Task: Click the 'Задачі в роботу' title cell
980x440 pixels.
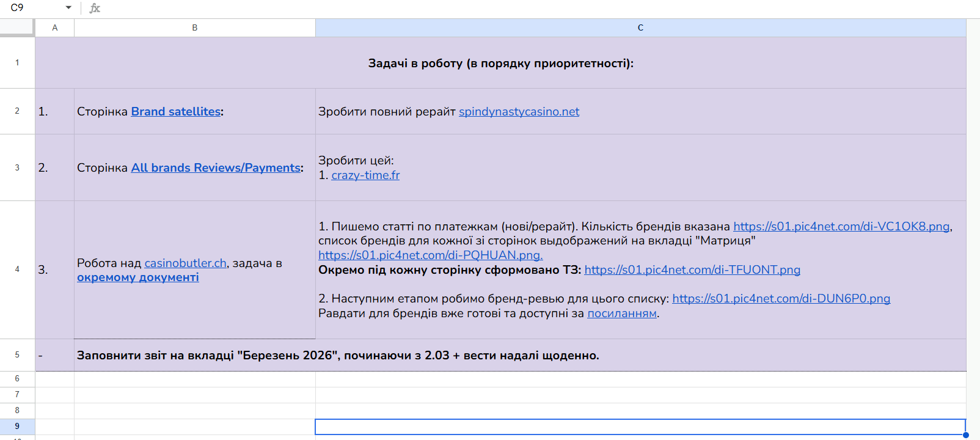Action: 501,63
